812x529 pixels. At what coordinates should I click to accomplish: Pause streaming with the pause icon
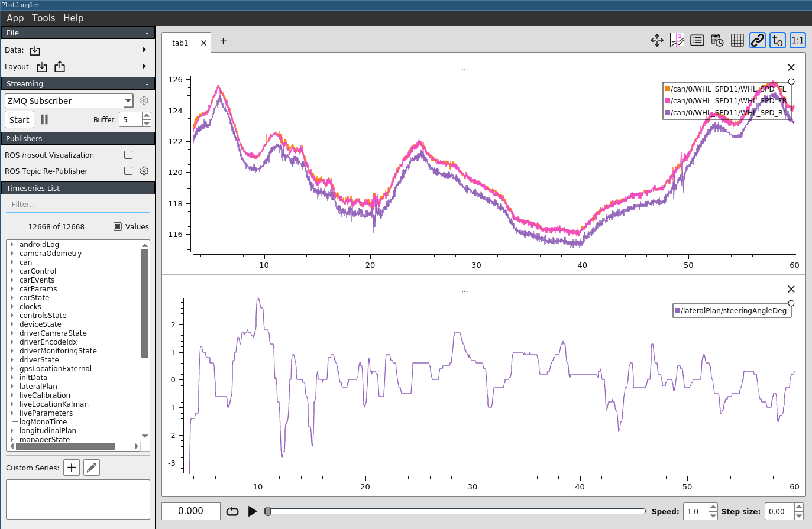click(x=44, y=119)
